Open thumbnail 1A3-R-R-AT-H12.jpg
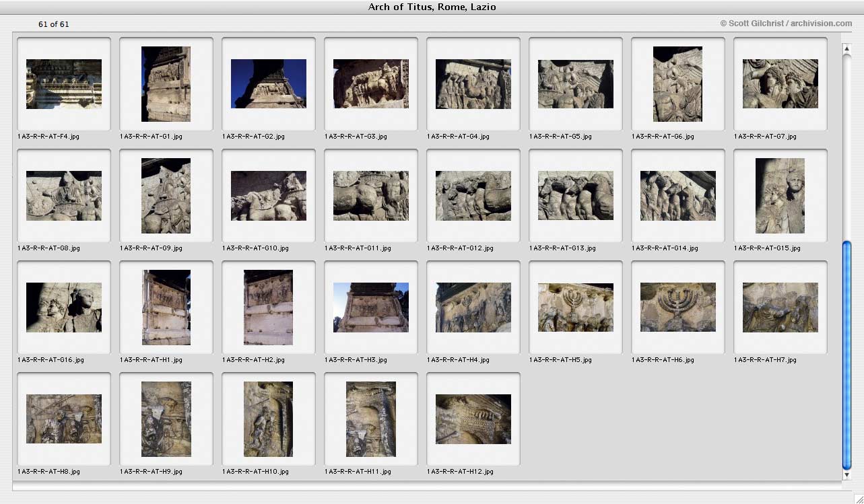The height and width of the screenshot is (504, 864). (473, 419)
